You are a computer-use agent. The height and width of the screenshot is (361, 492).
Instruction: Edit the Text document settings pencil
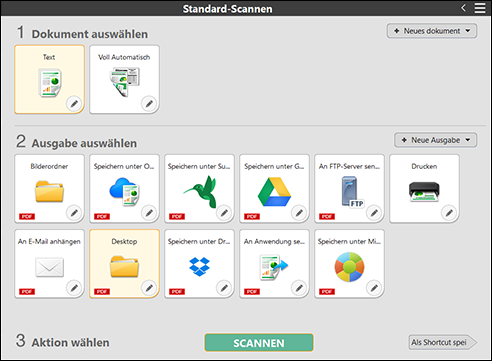(74, 104)
